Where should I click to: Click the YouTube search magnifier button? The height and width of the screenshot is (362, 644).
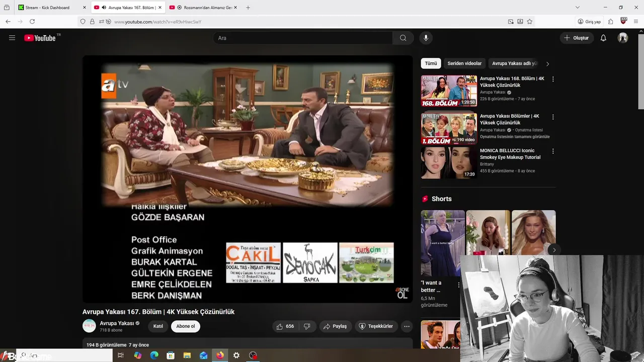coord(403,38)
